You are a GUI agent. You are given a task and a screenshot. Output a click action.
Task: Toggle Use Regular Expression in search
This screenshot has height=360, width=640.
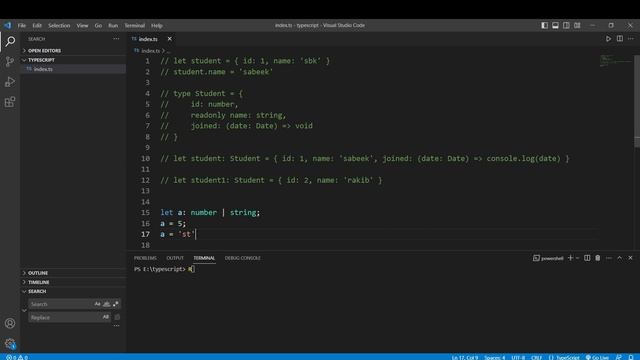[116, 304]
